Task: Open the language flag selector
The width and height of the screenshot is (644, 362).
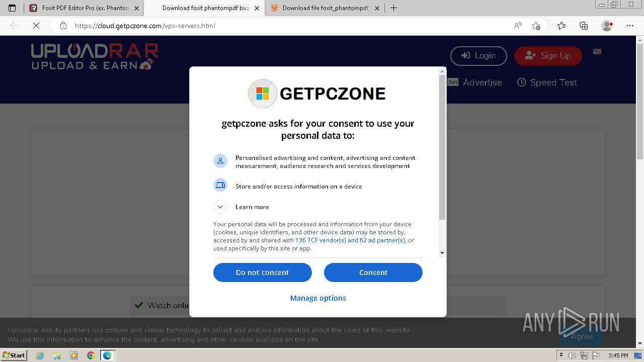Action: pos(597,51)
